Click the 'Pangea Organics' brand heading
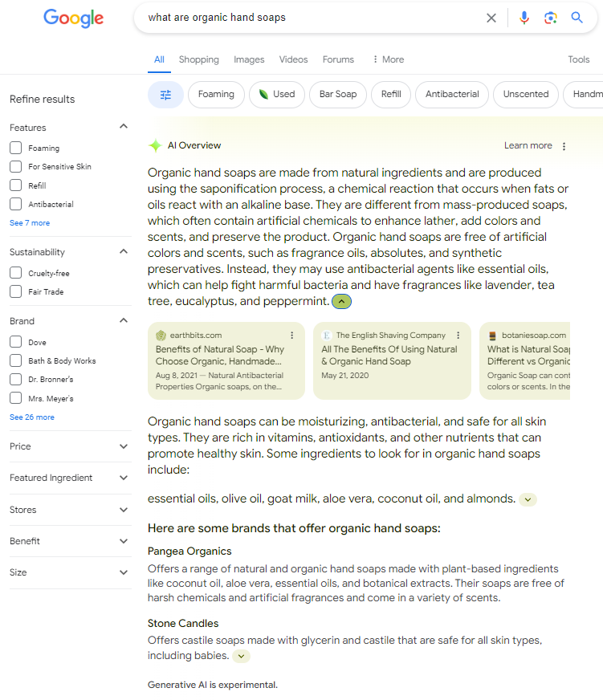 pyautogui.click(x=189, y=551)
